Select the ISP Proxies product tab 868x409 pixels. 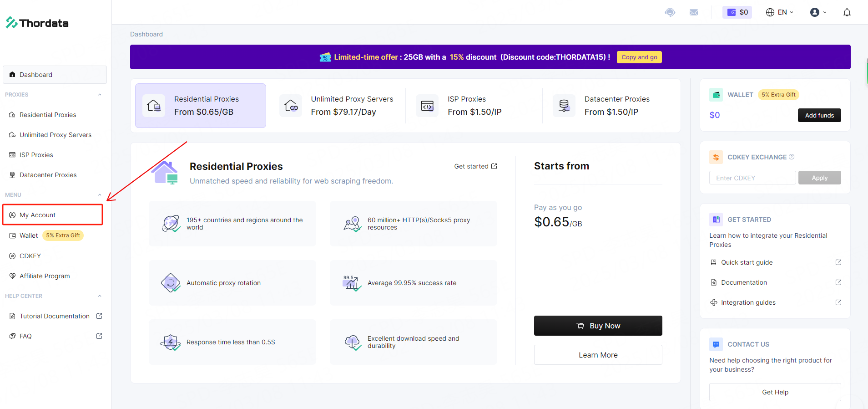(x=473, y=106)
